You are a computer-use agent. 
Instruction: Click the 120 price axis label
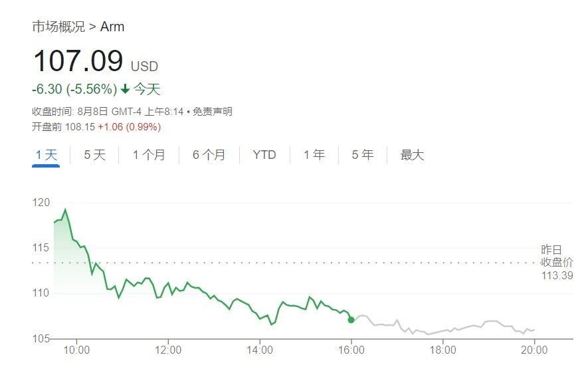click(41, 203)
